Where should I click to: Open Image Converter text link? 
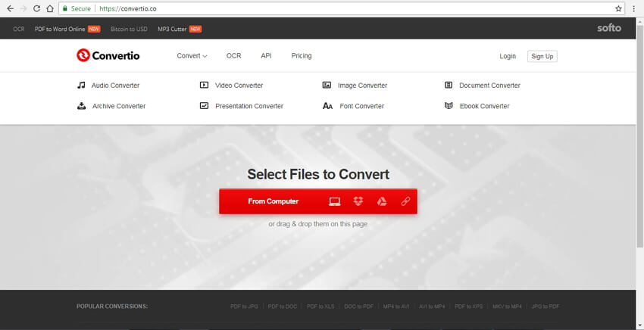coord(362,86)
